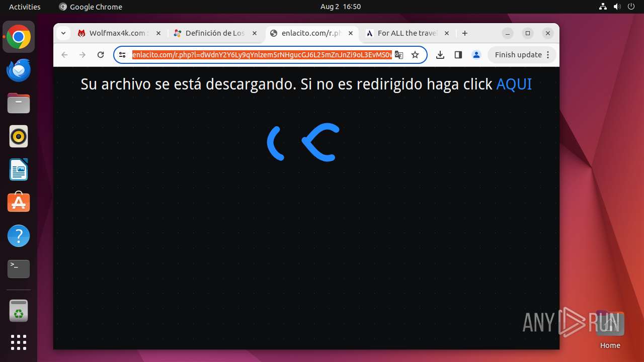The image size is (644, 362).
Task: Open the clock and calendar panel
Action: (341, 7)
